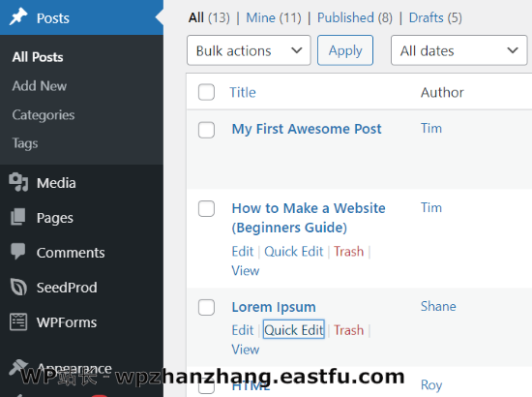532x397 pixels.
Task: Tick the select-all checkbox beside Title
Action: [x=206, y=92]
